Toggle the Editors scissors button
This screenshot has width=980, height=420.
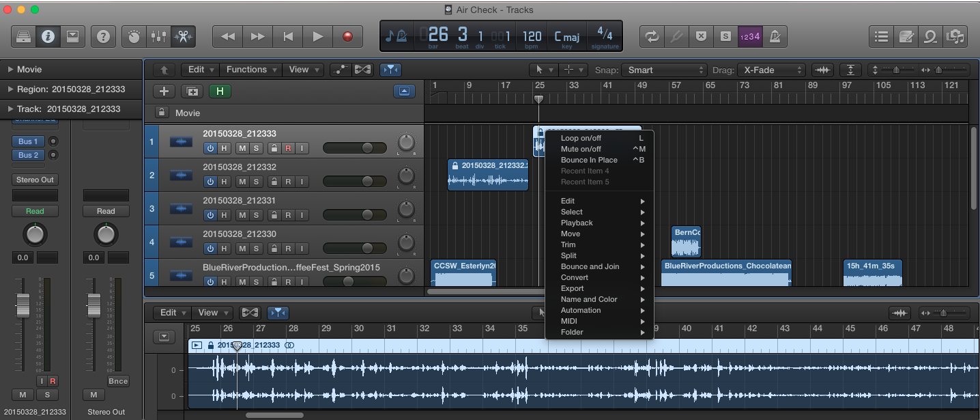tap(183, 37)
